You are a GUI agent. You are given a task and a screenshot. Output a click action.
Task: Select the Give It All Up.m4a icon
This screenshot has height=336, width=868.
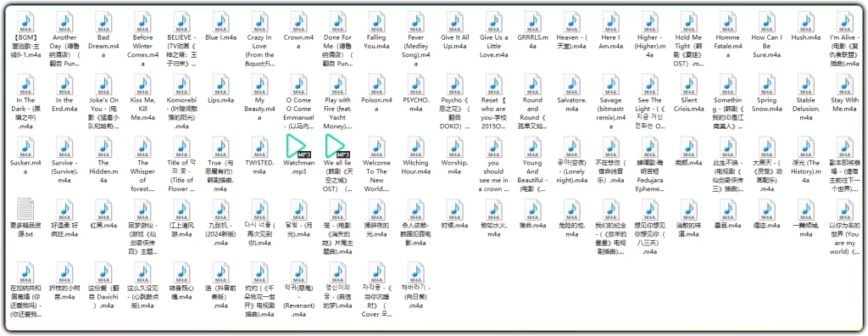tap(455, 22)
